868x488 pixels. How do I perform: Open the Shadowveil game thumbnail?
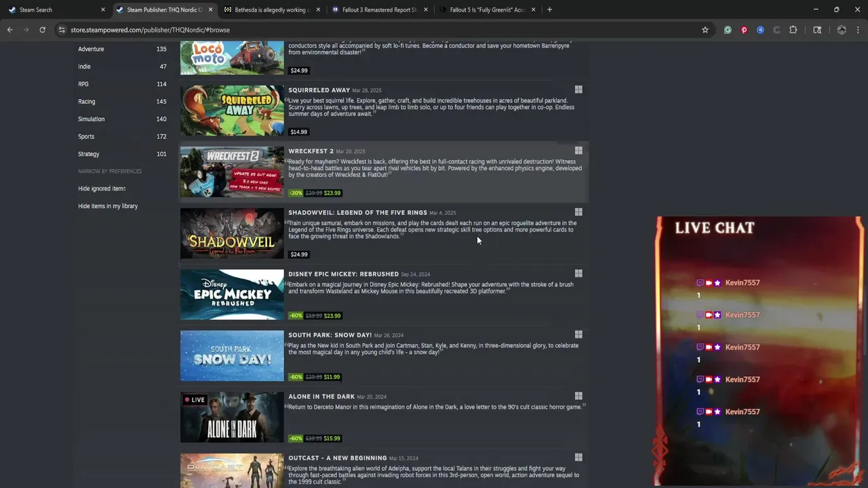pyautogui.click(x=232, y=233)
